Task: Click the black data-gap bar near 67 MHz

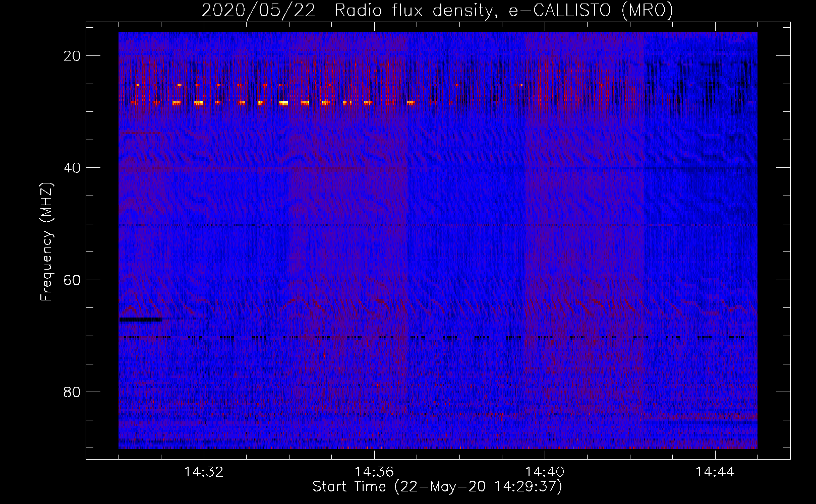Action: point(141,320)
